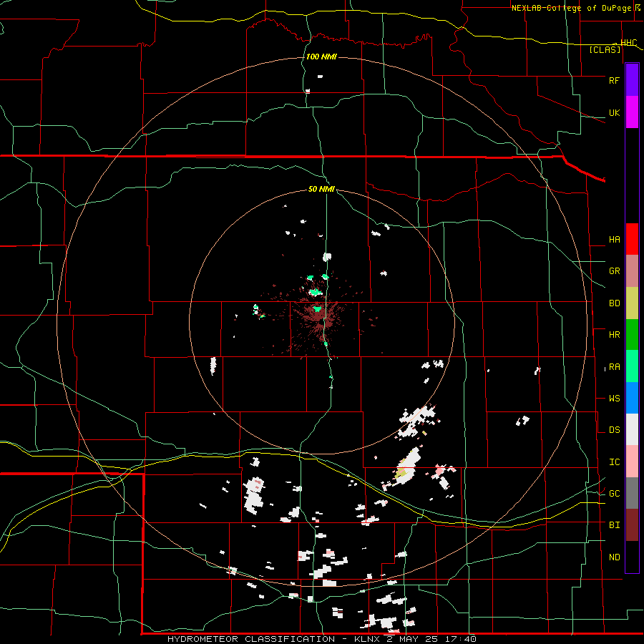Click the 'ND' legend label

[614, 557]
